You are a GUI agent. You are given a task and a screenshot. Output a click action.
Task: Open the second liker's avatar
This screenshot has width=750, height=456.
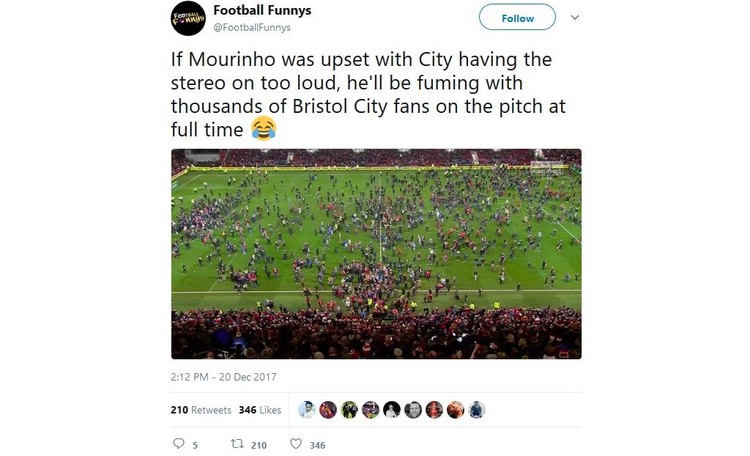click(328, 410)
